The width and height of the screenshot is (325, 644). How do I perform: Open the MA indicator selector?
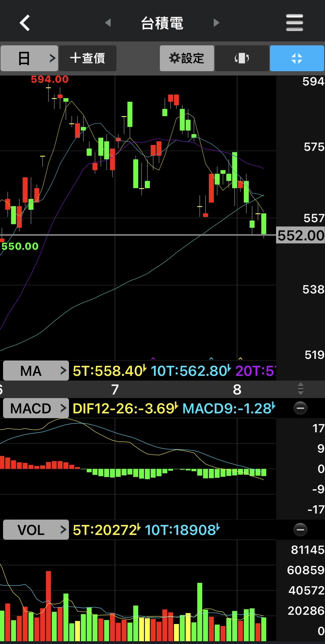[x=36, y=371]
